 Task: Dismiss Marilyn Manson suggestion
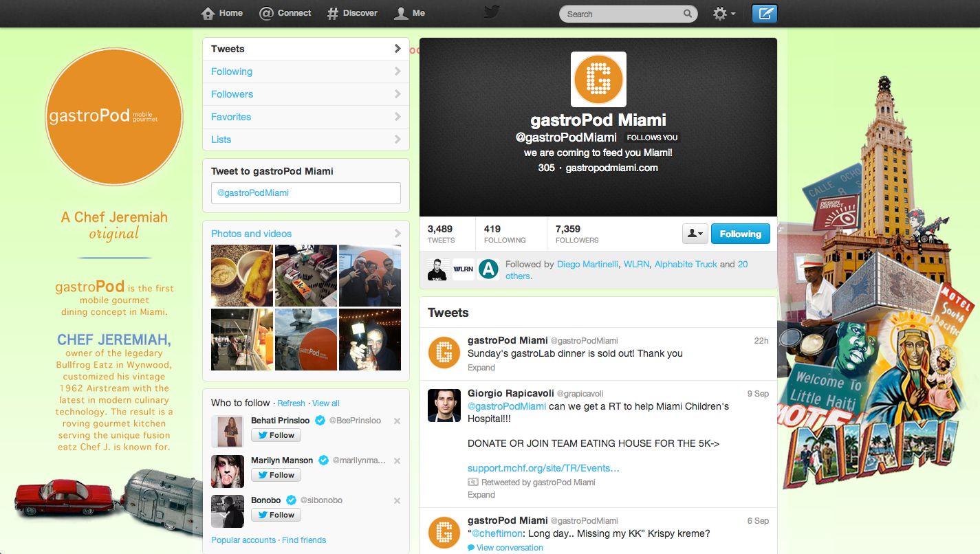397,461
